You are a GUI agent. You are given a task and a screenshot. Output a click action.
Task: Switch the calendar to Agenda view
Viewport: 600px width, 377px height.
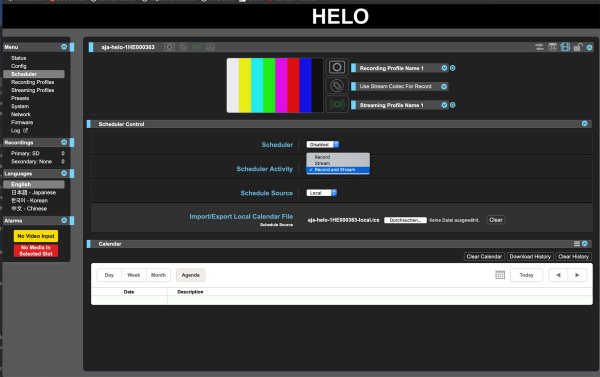(191, 275)
